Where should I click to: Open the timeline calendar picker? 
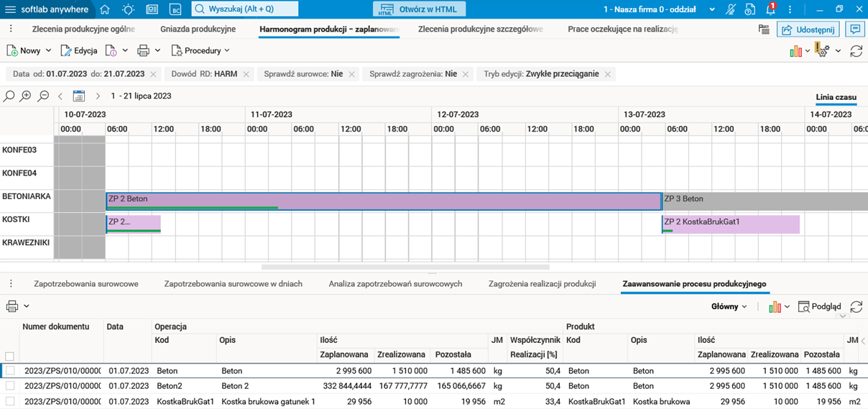pos(79,96)
